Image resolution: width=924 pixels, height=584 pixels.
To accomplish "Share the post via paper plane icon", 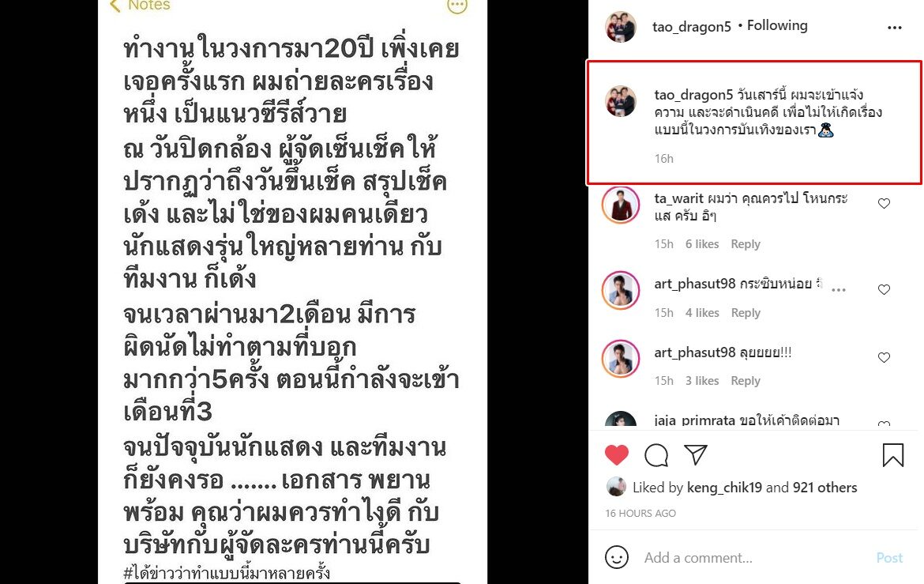I will 695,454.
